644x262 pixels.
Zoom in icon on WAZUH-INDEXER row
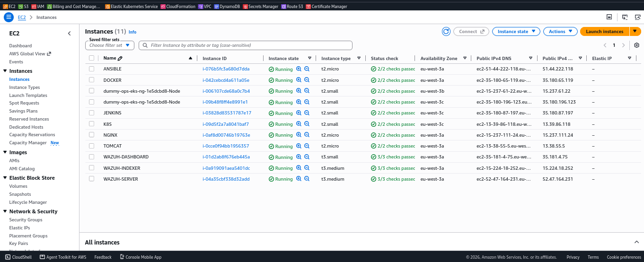(299, 168)
